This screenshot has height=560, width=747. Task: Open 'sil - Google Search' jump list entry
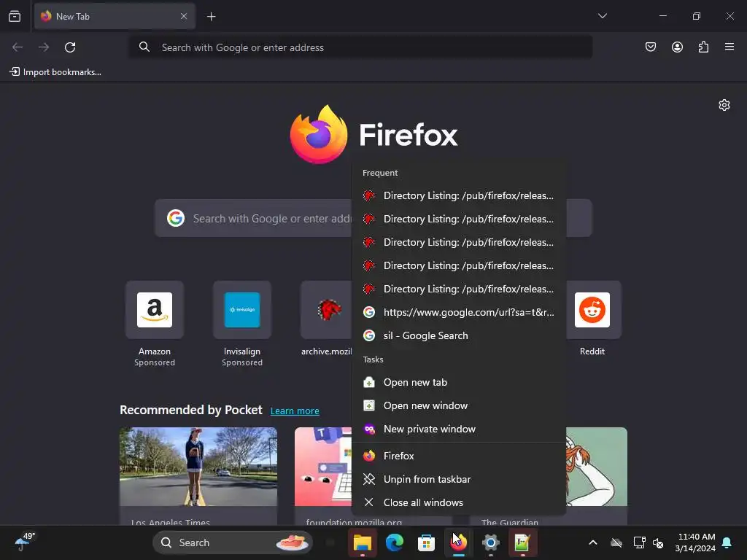click(458, 335)
